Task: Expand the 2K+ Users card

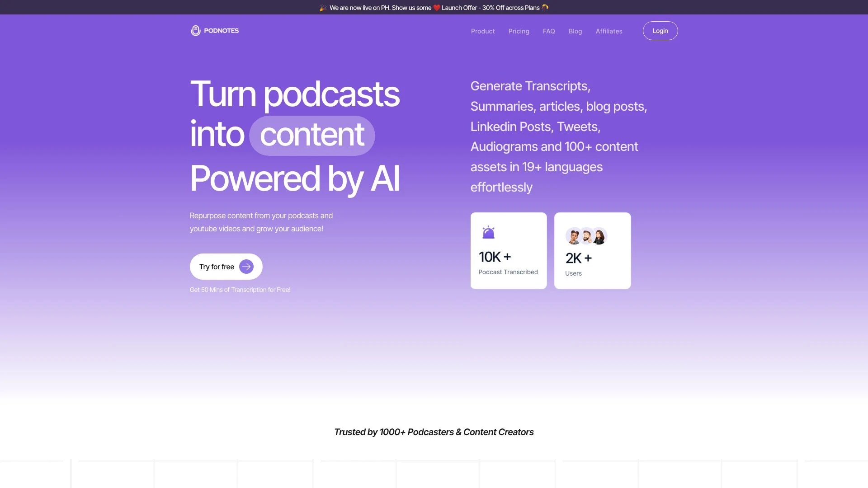Action: tap(592, 250)
